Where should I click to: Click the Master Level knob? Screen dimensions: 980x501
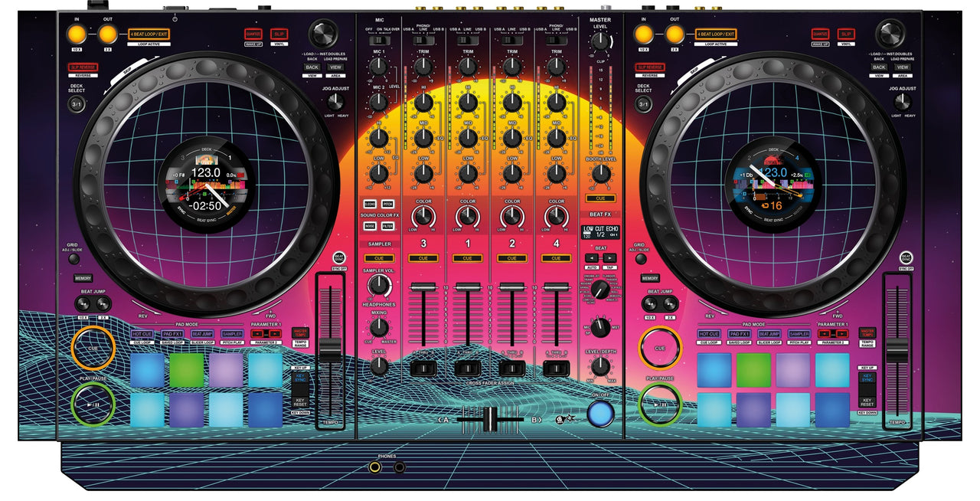point(601,41)
